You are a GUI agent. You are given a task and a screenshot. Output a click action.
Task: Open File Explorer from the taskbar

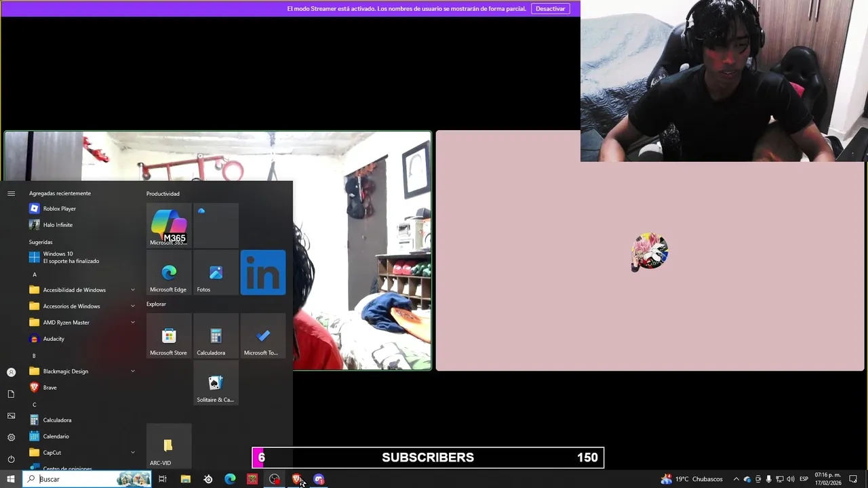[185, 479]
